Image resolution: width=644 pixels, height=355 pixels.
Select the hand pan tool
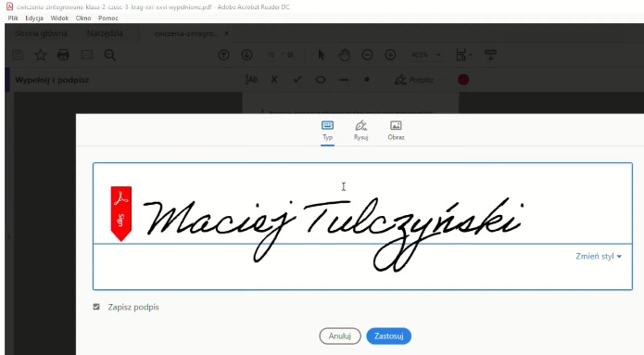pos(344,55)
